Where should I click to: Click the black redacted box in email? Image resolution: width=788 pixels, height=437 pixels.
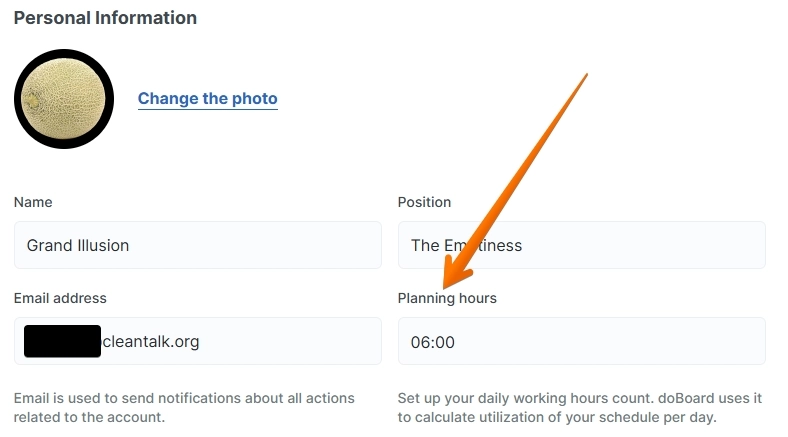point(63,341)
